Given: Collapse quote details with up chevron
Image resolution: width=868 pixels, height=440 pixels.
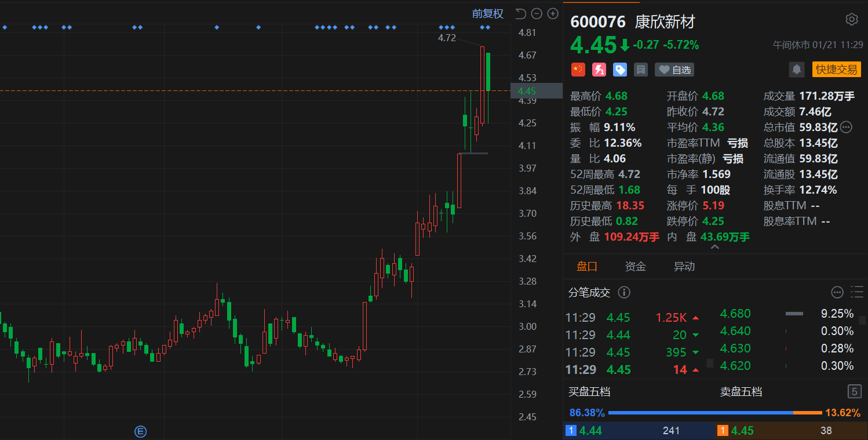Looking at the screenshot, I should [715, 247].
